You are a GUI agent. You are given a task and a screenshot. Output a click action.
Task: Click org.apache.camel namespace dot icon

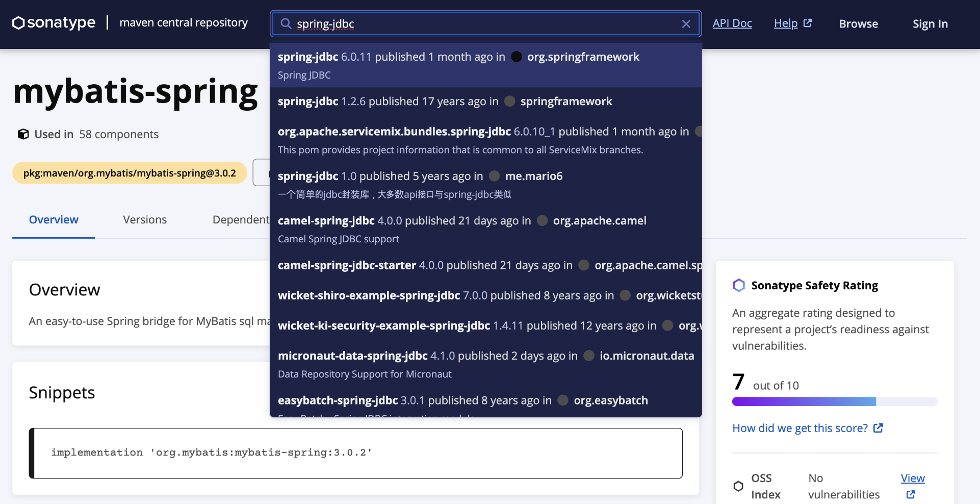coord(543,220)
